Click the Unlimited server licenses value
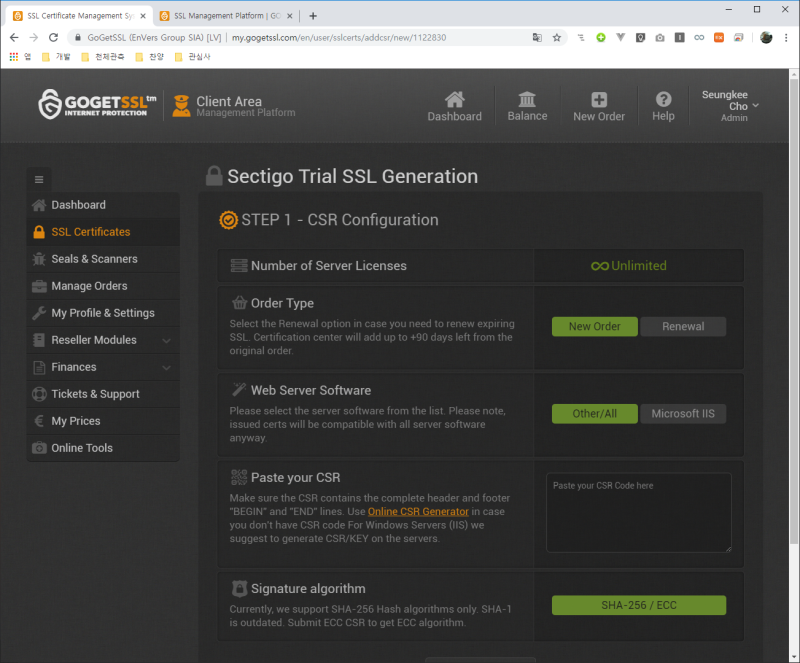The width and height of the screenshot is (800, 663). tap(629, 266)
